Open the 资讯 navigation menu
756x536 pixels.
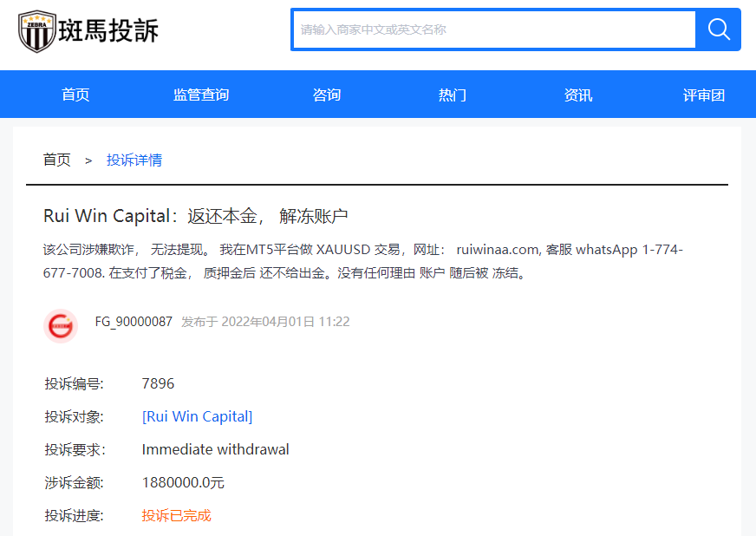[x=577, y=95]
